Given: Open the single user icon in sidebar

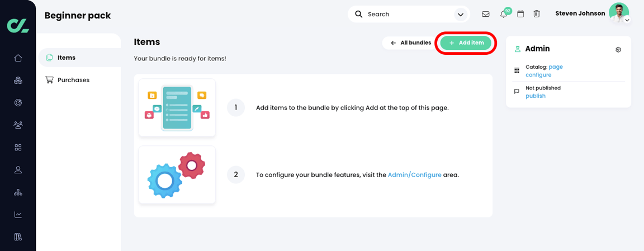Looking at the screenshot, I should pos(18,169).
